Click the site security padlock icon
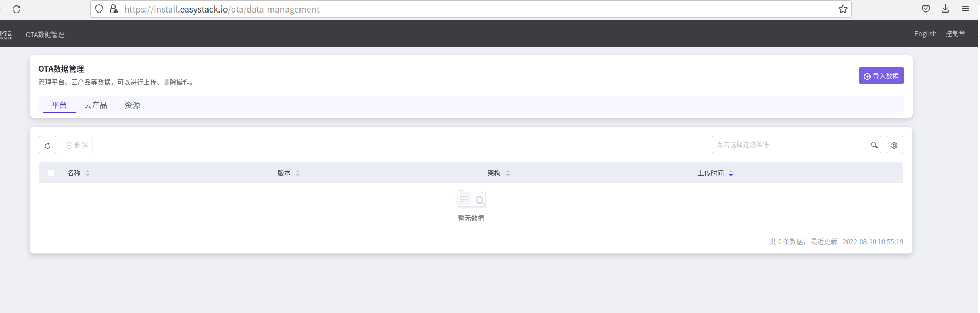Screen dimensions: 980x313 click(x=114, y=9)
